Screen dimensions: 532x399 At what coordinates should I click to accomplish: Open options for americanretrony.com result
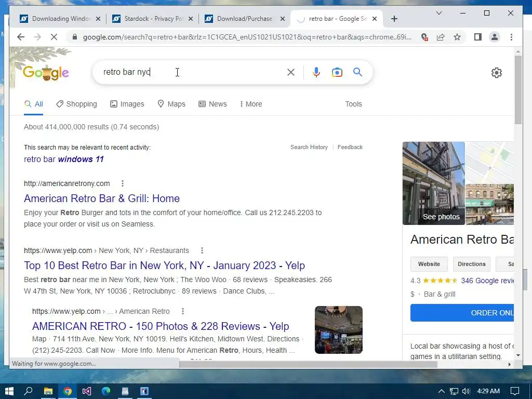123,183
